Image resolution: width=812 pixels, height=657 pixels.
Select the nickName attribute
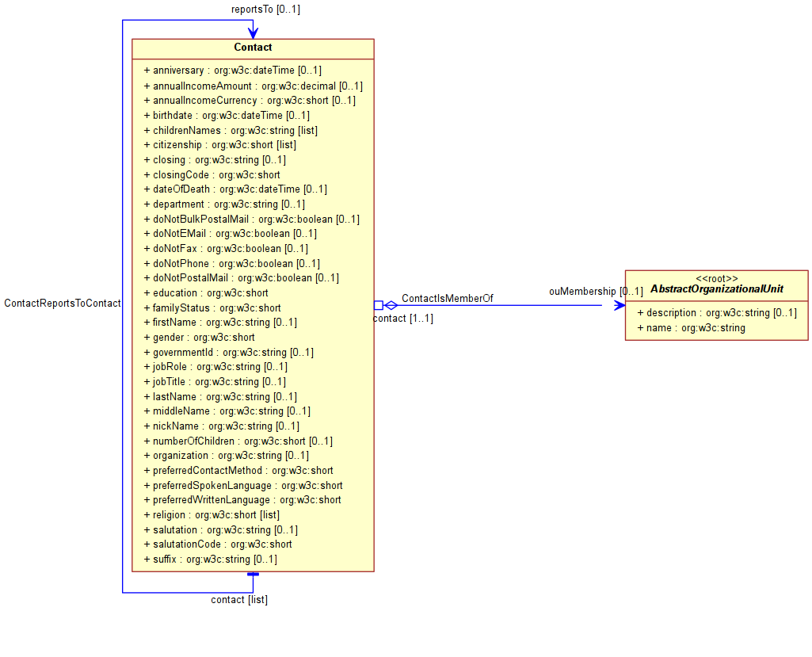pos(222,426)
